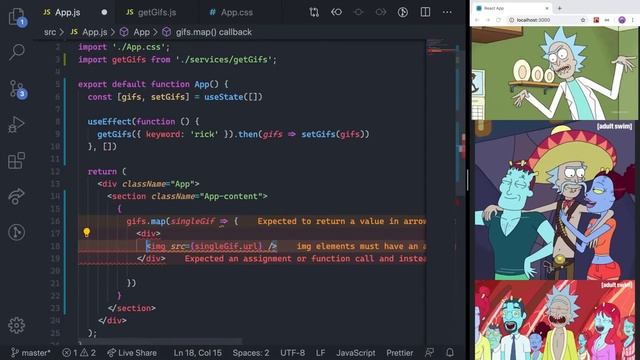The image size is (640, 360).
Task: Click the master branch status item
Action: [31, 353]
